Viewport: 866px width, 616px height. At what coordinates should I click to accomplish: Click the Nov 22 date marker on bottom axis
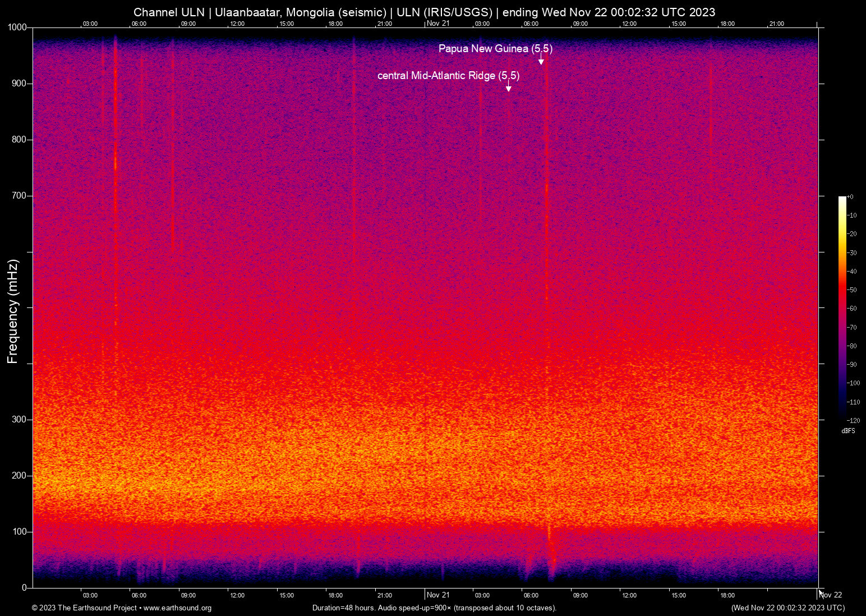point(831,595)
